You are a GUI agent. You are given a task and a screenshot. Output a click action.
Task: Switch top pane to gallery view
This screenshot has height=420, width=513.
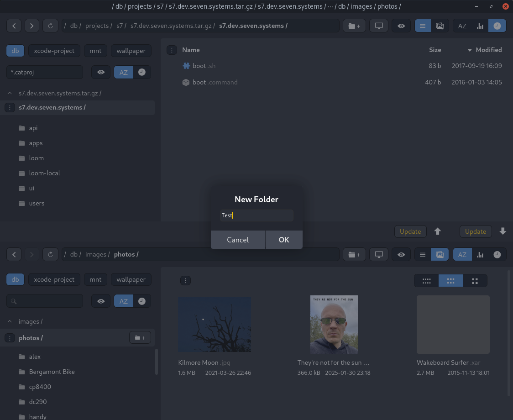pyautogui.click(x=440, y=26)
